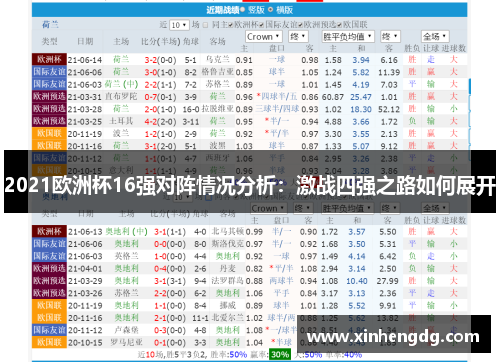Viewport: 500px width, 362px height.
Task: Open 罗马尼亚 team in 奥地利 20-10-15 row
Action: [126, 342]
